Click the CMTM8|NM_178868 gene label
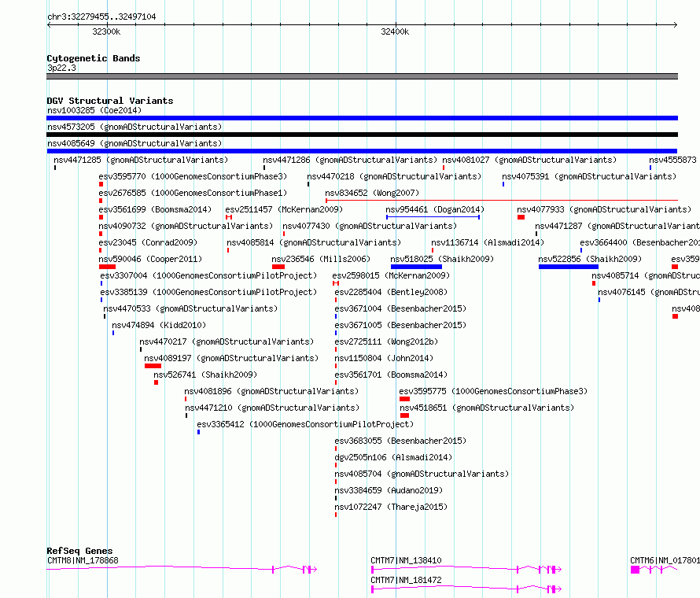 click(83, 560)
